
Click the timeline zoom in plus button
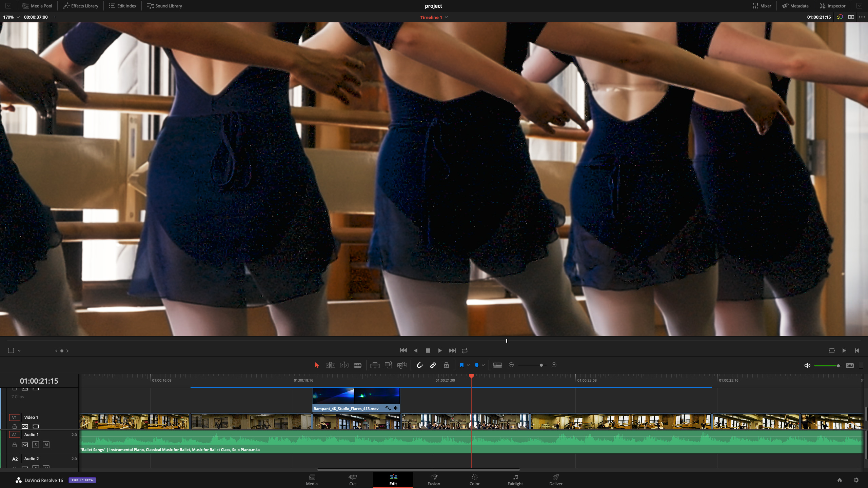[x=554, y=365]
